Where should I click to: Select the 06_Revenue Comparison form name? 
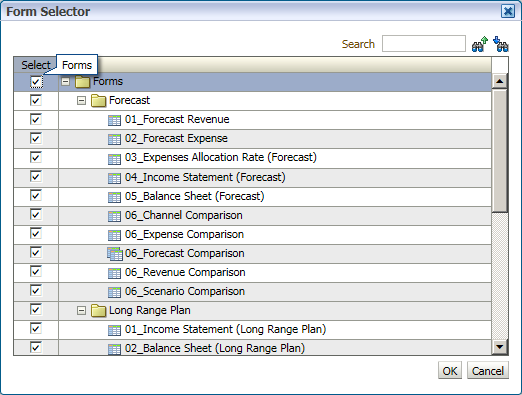pyautogui.click(x=185, y=272)
